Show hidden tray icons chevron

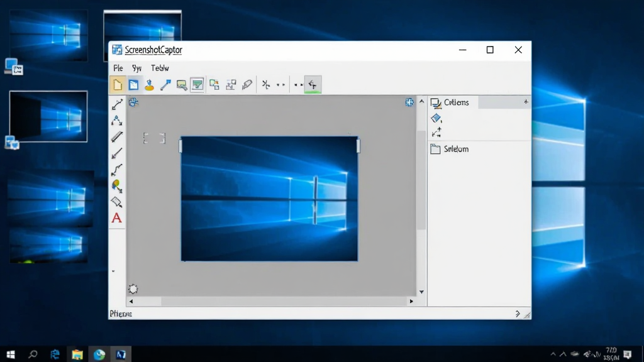pyautogui.click(x=553, y=354)
